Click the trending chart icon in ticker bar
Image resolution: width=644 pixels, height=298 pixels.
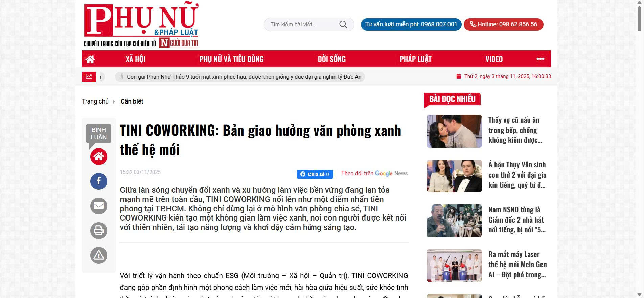[89, 77]
